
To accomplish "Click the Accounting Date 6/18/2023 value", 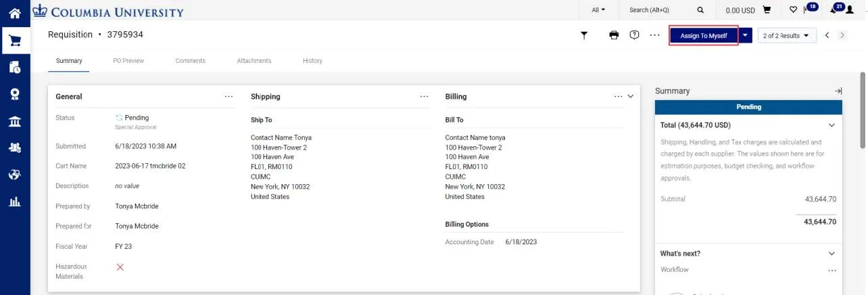I will [x=521, y=242].
